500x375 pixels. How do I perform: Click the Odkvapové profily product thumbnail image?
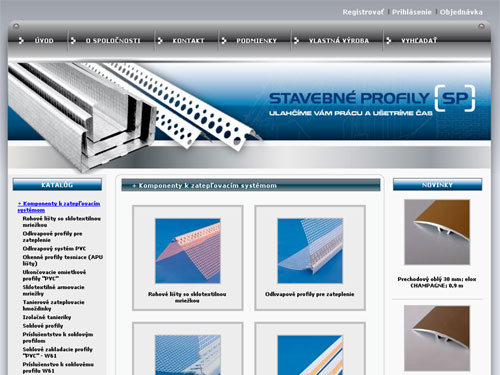tap(310, 251)
